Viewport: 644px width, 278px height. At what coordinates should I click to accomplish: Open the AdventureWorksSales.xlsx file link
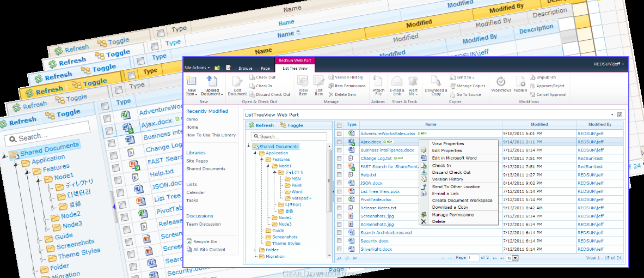tap(388, 134)
